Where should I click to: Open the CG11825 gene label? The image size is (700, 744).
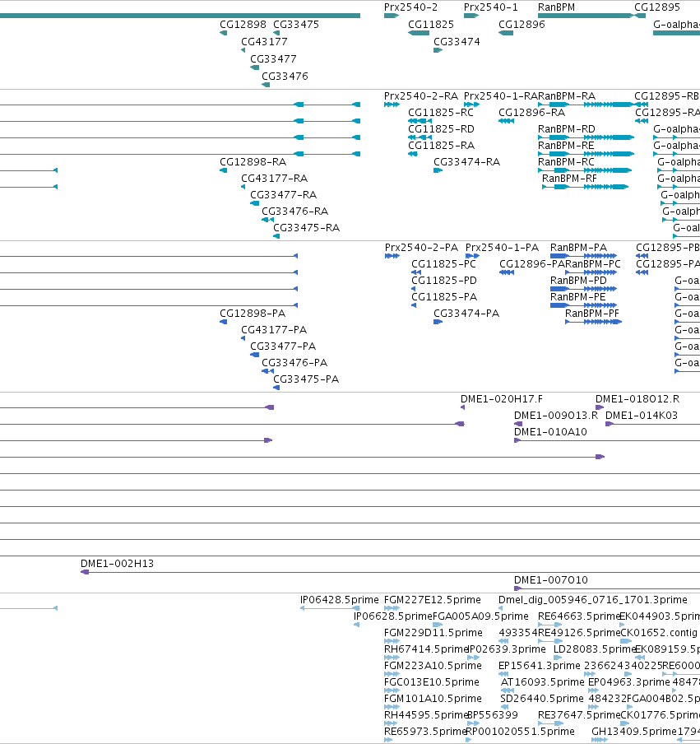(431, 24)
